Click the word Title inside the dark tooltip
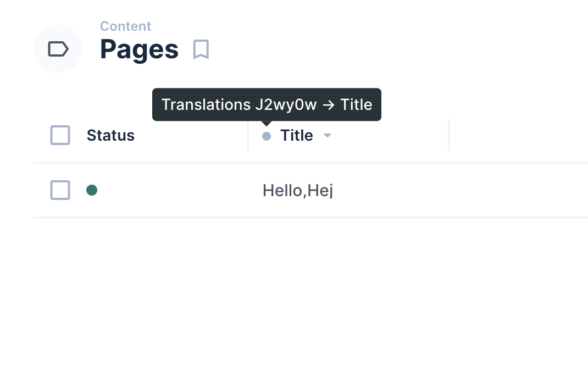This screenshot has width=588, height=378. tap(356, 104)
